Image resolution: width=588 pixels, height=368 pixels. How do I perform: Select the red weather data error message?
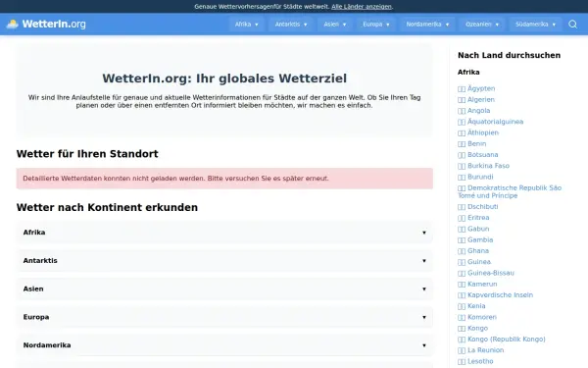[x=224, y=179]
